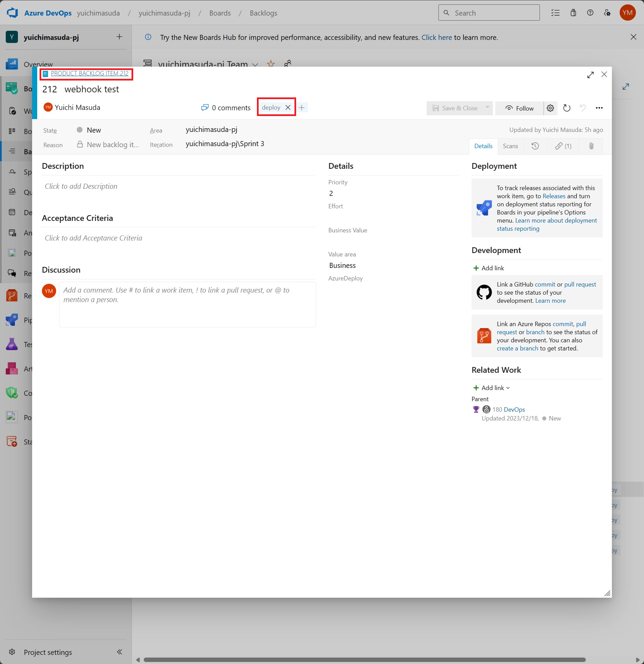Open Releases link in Deployment
The width and height of the screenshot is (644, 664).
tap(554, 196)
